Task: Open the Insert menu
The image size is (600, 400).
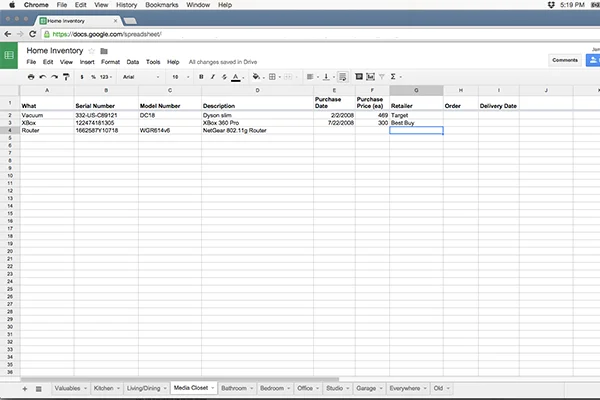Action: tap(87, 62)
